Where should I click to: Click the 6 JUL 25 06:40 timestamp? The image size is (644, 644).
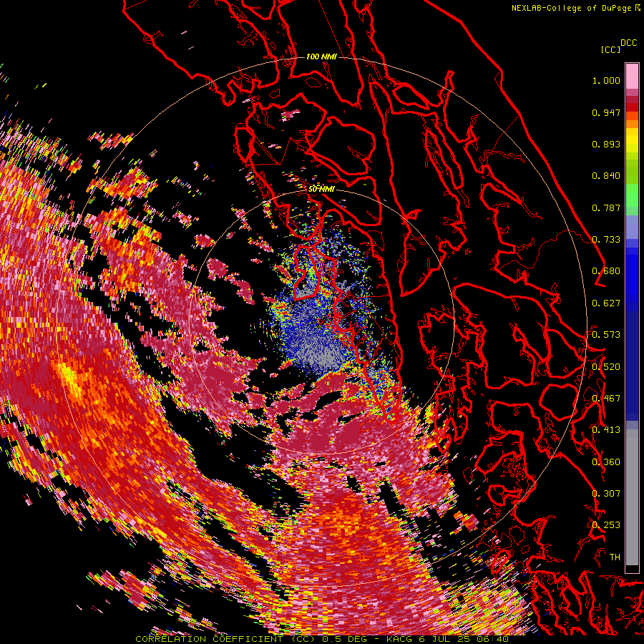click(465, 639)
